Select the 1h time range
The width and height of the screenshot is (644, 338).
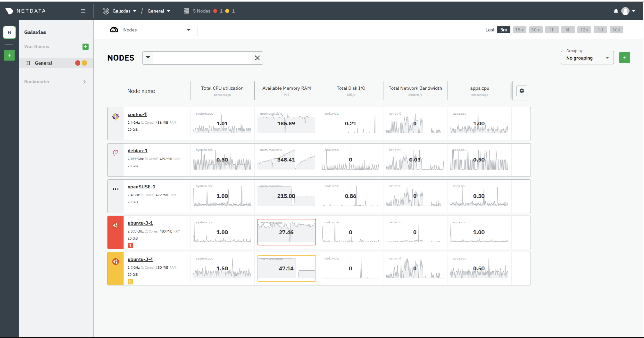pyautogui.click(x=552, y=30)
